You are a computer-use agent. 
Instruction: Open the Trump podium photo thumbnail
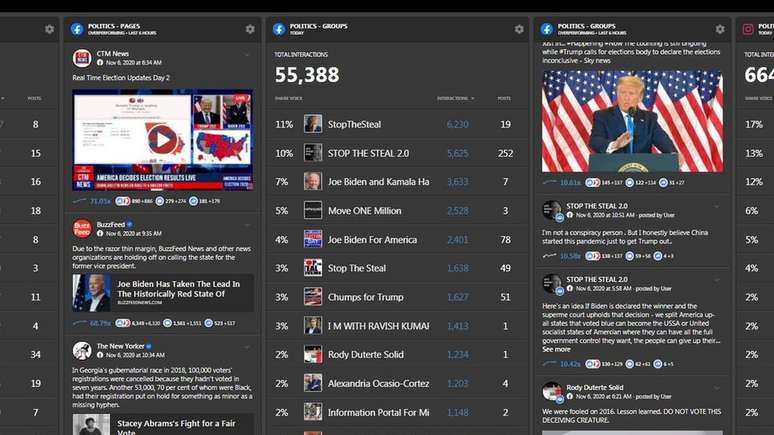632,121
